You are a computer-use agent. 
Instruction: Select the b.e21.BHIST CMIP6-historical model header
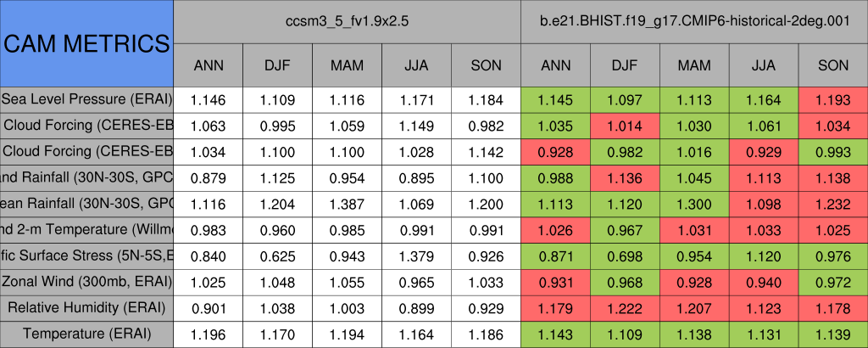(x=694, y=21)
